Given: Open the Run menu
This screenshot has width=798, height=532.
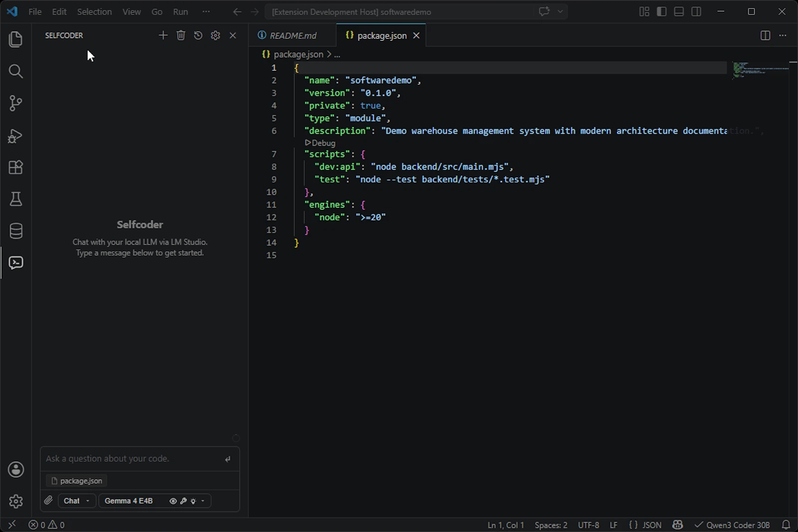Looking at the screenshot, I should pos(181,11).
